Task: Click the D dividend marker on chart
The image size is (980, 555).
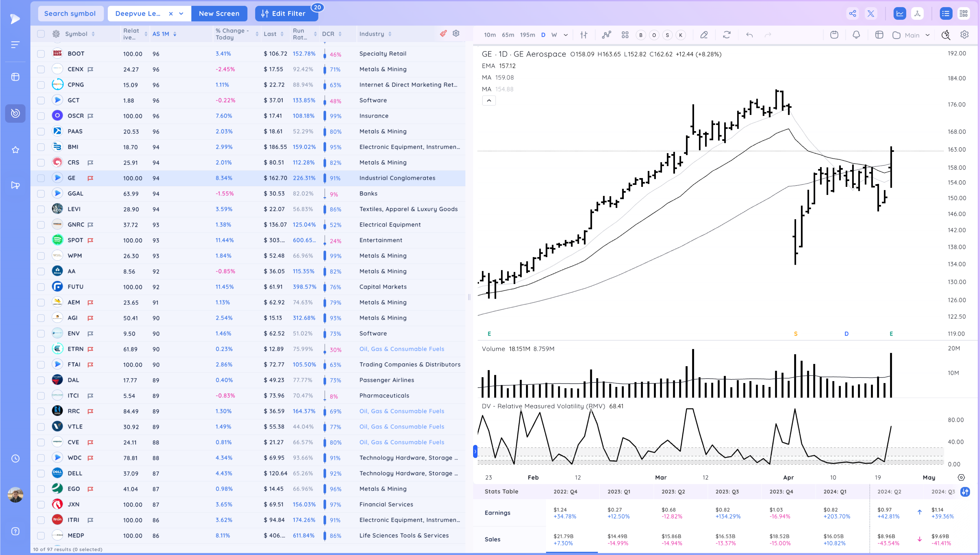Action: (x=846, y=334)
